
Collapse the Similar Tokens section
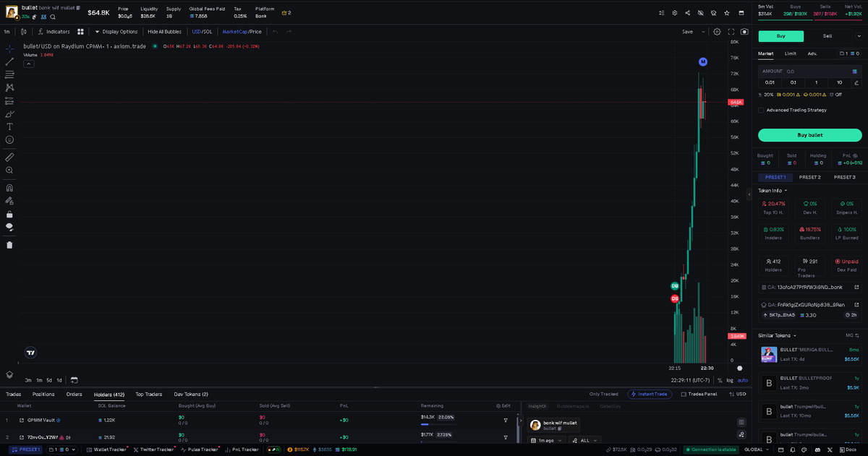pos(776,335)
